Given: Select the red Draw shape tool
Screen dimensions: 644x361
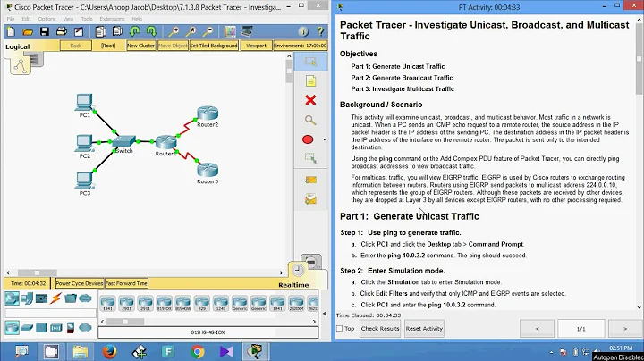Looking at the screenshot, I should coord(308,139).
